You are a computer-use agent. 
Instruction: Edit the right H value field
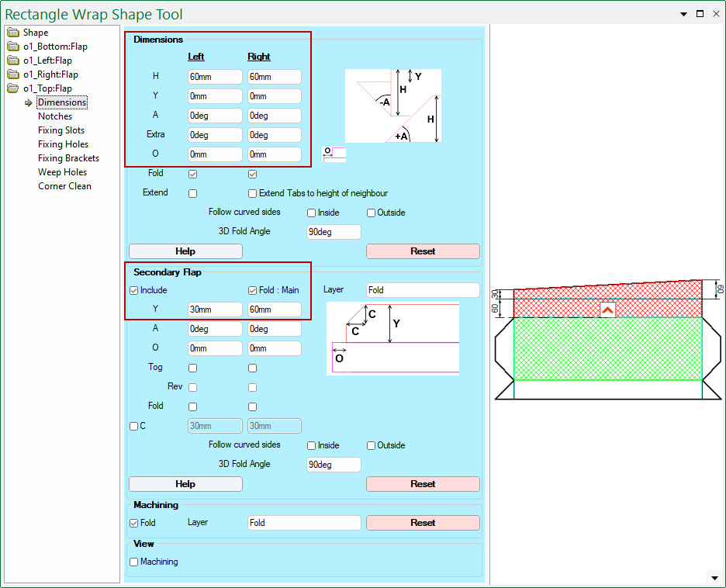[x=275, y=77]
